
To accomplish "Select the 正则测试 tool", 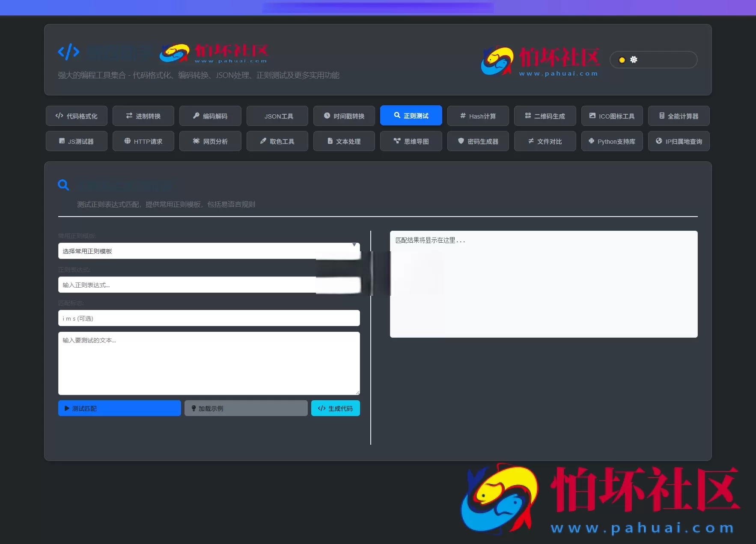I will [x=410, y=116].
